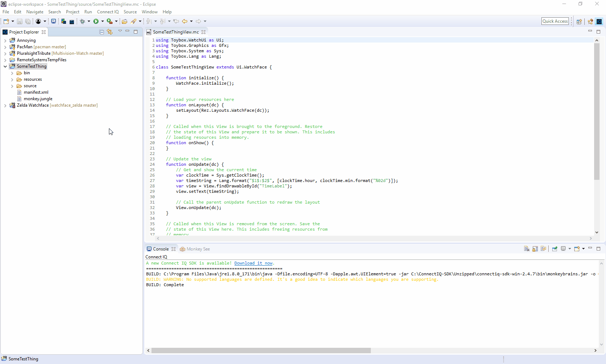Click the Next Annotation icon
The height and width of the screenshot is (364, 606).
click(x=149, y=21)
